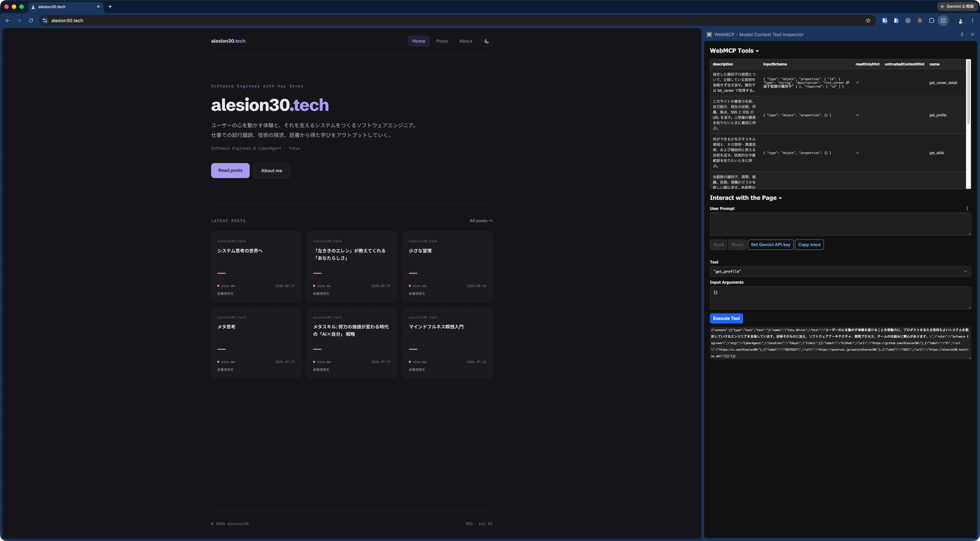
Task: Close the alesion30.tech tab
Action: 98,7
